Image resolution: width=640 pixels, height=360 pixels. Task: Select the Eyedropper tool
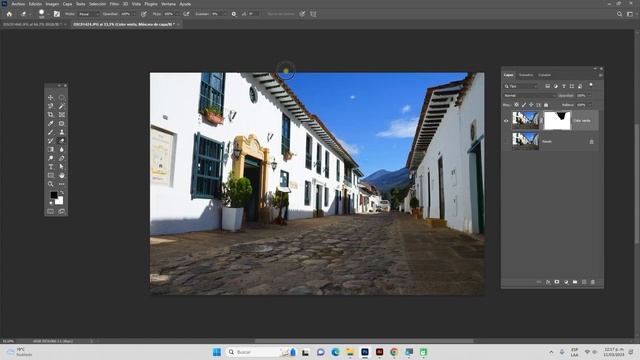tap(51, 123)
